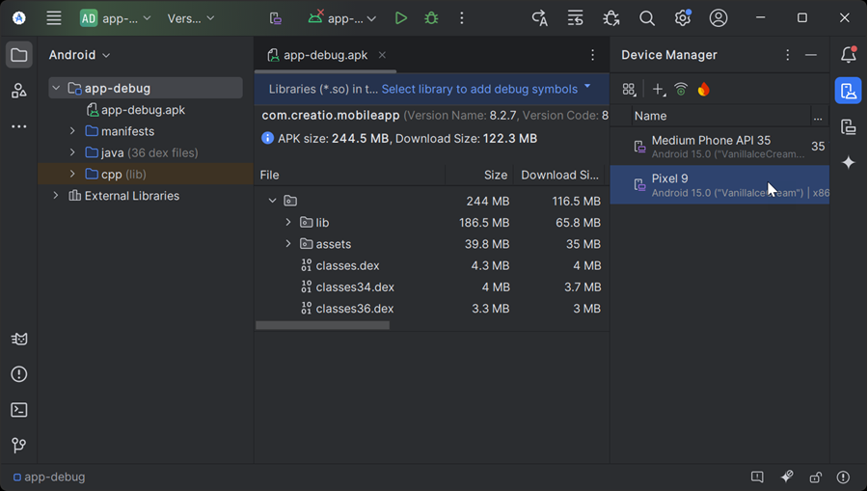The height and width of the screenshot is (491, 868).
Task: Open the Version Control git branch icon
Action: (x=19, y=446)
